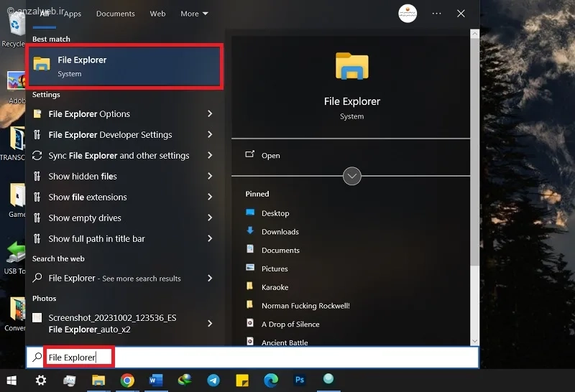Click the preview pane scrollbar thumb

click(x=474, y=152)
